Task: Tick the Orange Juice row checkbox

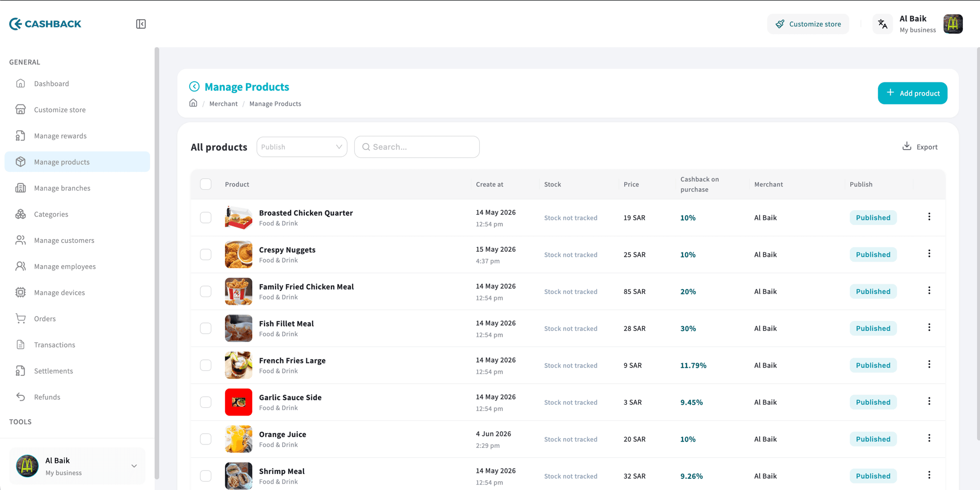Action: (x=206, y=439)
